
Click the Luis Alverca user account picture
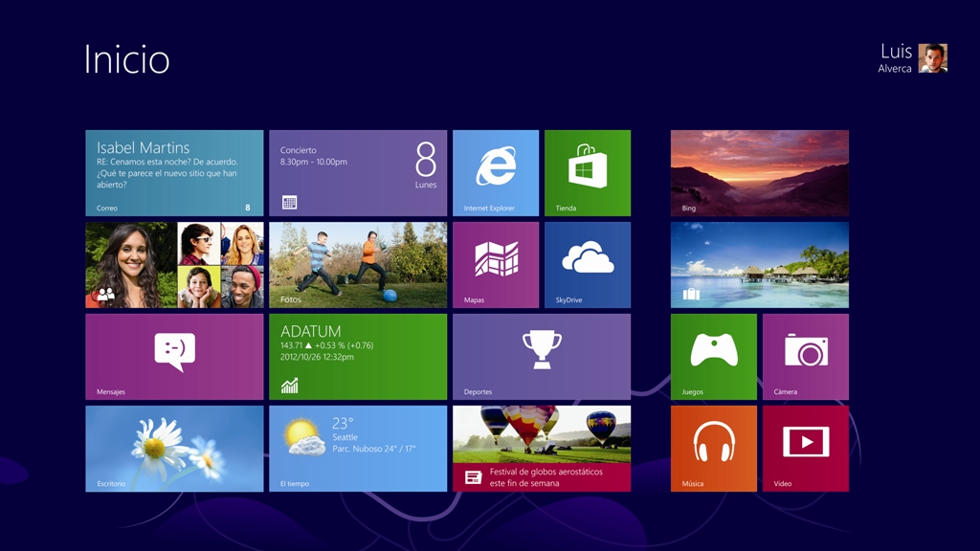pyautogui.click(x=932, y=58)
